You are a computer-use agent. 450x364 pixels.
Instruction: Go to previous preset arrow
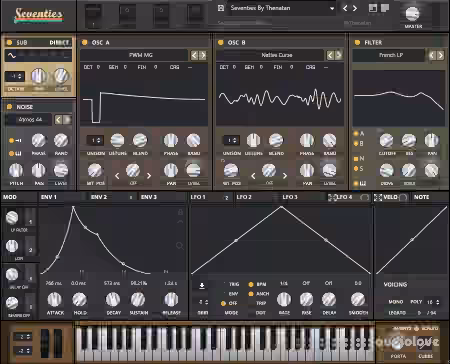tap(345, 8)
